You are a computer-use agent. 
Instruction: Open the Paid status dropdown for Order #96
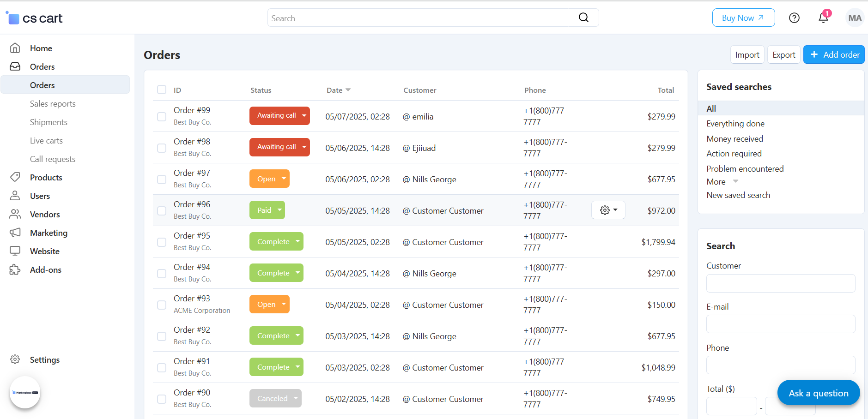[267, 210]
